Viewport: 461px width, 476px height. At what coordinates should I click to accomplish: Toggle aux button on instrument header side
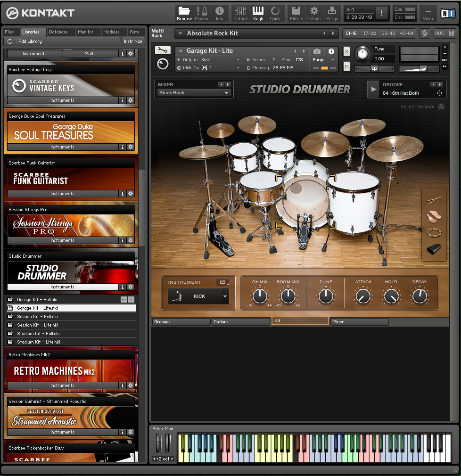point(445,60)
